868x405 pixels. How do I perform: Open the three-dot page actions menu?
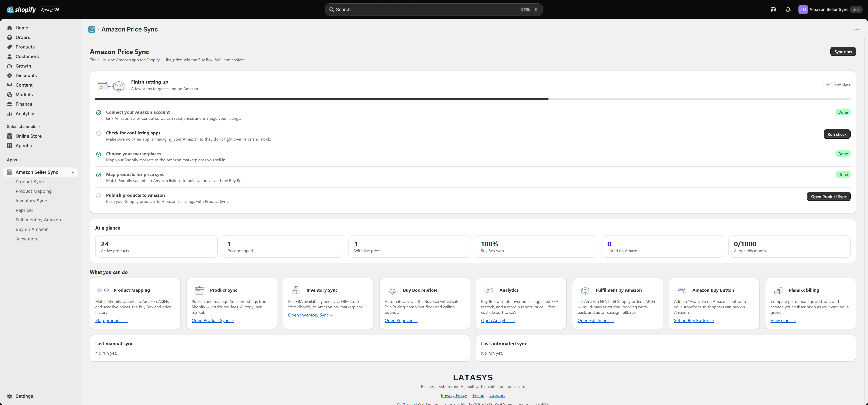(x=856, y=29)
